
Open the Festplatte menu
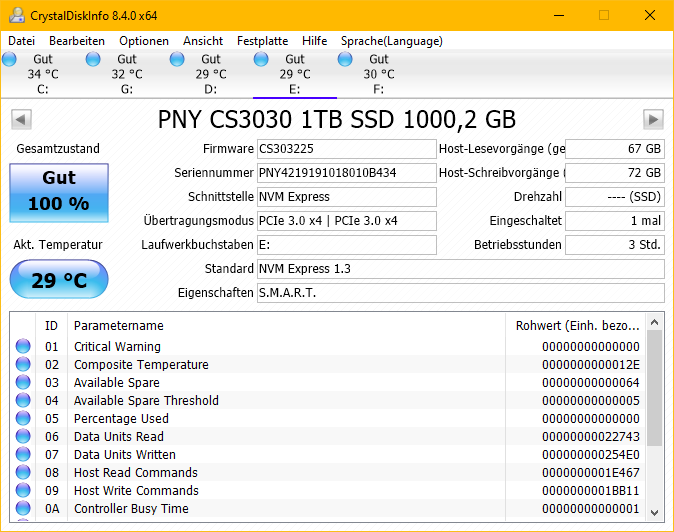[262, 41]
